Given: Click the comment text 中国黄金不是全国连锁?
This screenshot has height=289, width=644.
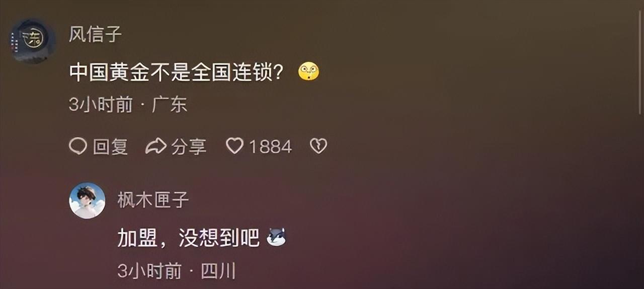Looking at the screenshot, I should 175,73.
